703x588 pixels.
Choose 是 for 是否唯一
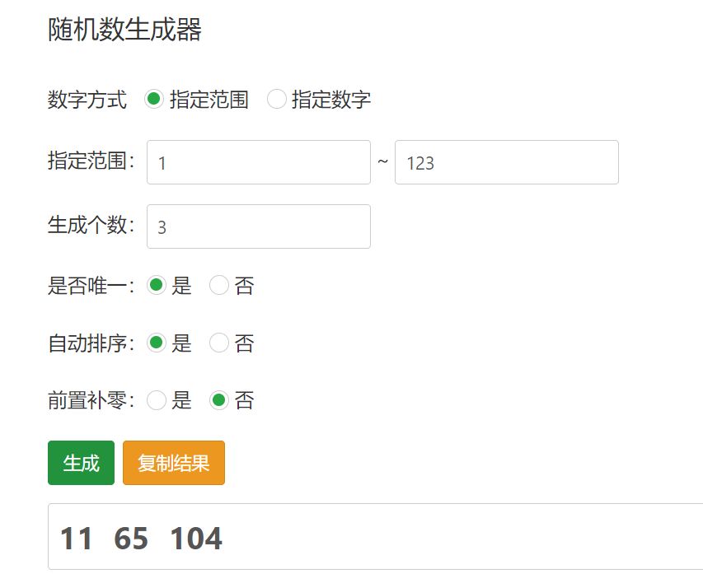(x=156, y=286)
